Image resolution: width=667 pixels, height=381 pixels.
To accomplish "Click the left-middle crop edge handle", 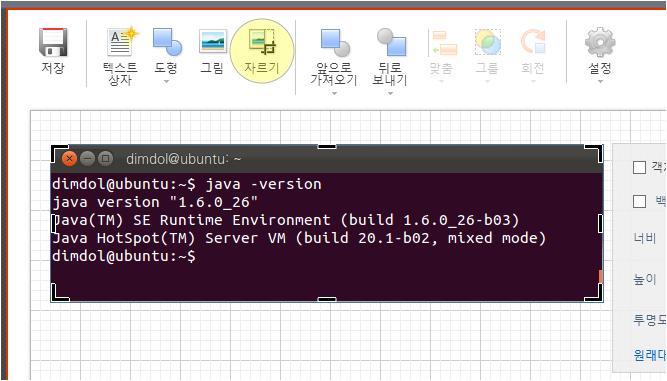I will coord(54,223).
